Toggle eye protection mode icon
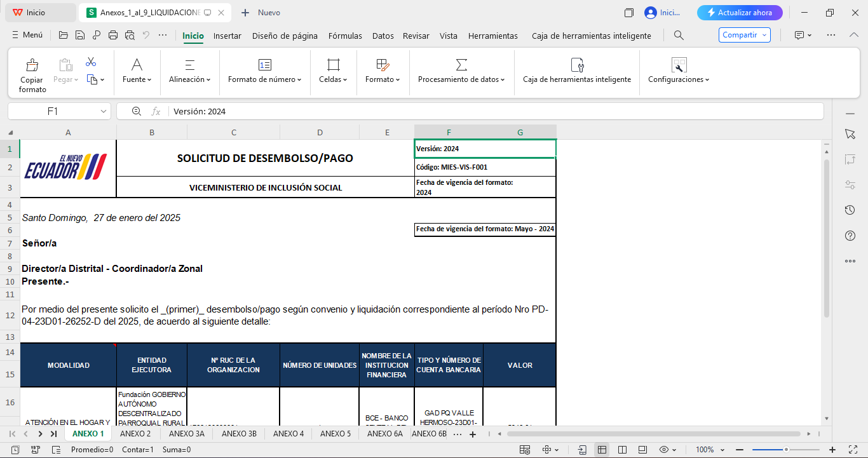This screenshot has height=458, width=868. [x=663, y=450]
